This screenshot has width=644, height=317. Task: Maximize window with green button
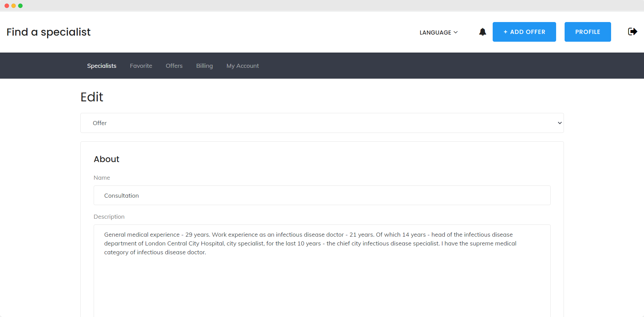coord(20,6)
